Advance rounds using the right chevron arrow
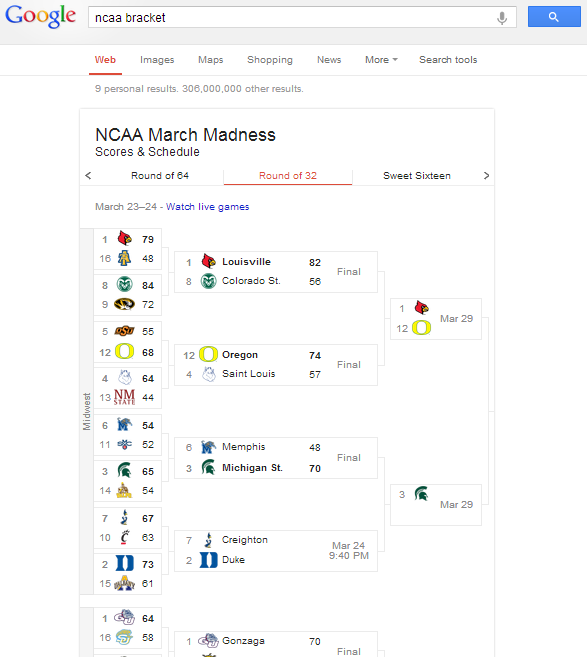 pos(486,176)
